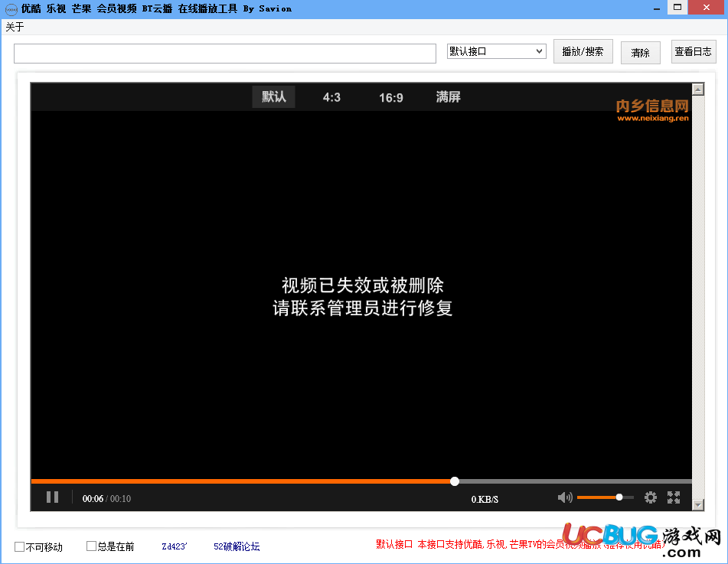The width and height of the screenshot is (728, 564).
Task: Open player settings gear icon
Action: click(x=651, y=497)
